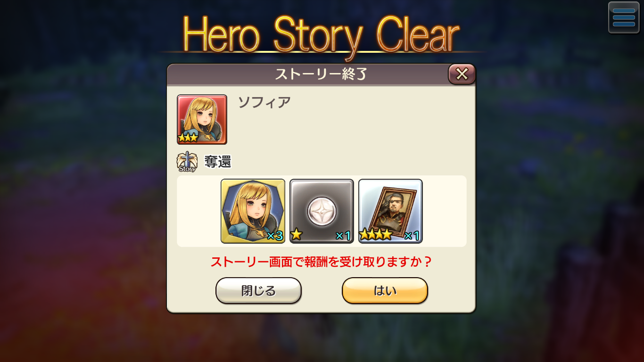Tap the silver coin reward ×1
Screen dimensions: 644x362
coord(322,211)
